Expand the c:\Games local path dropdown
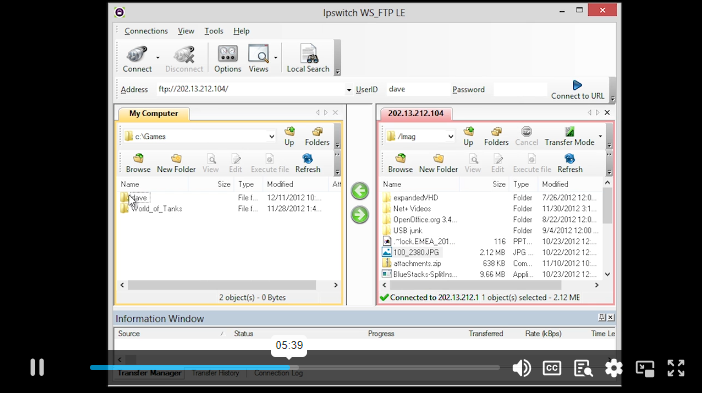The width and height of the screenshot is (702, 393). (271, 137)
